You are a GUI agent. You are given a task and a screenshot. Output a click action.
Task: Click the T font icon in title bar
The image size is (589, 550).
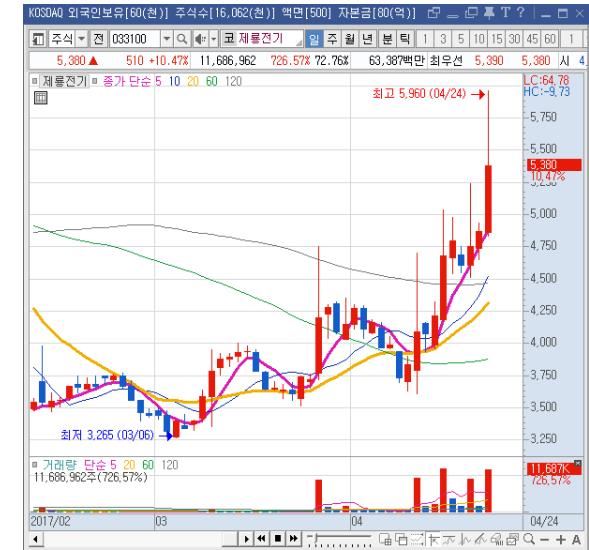[505, 13]
